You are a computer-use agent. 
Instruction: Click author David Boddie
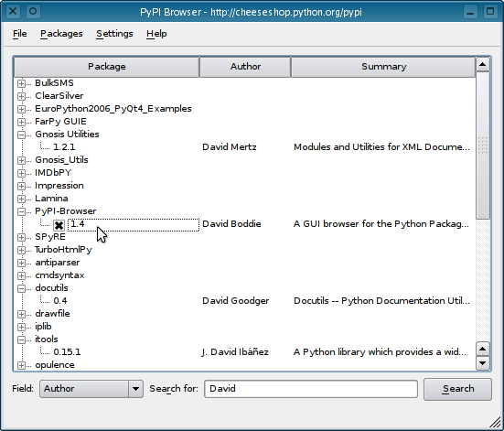[231, 224]
